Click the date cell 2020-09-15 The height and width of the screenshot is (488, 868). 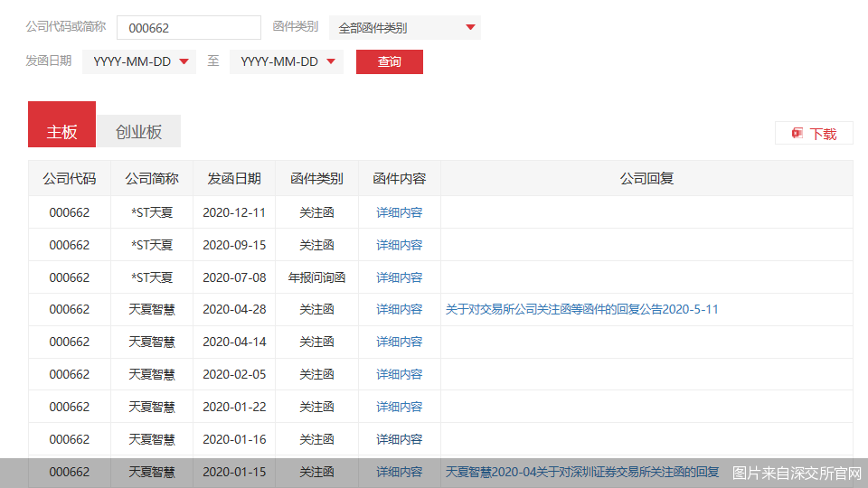click(234, 245)
